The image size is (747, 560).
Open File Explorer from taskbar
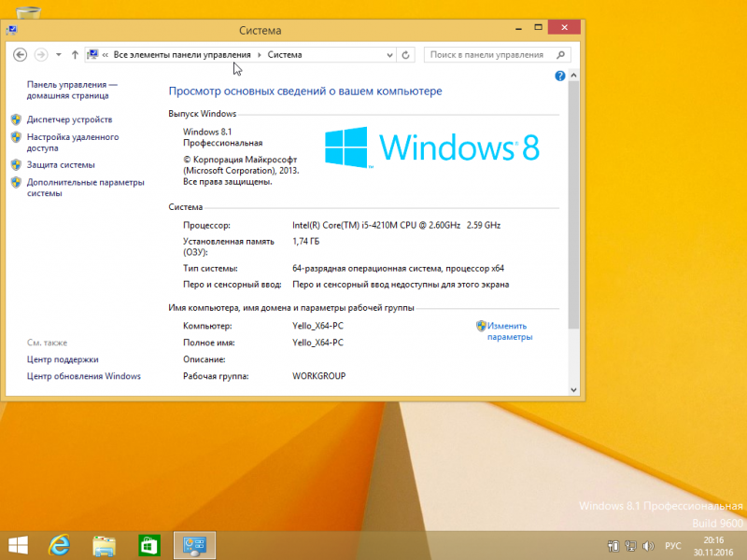pos(104,545)
